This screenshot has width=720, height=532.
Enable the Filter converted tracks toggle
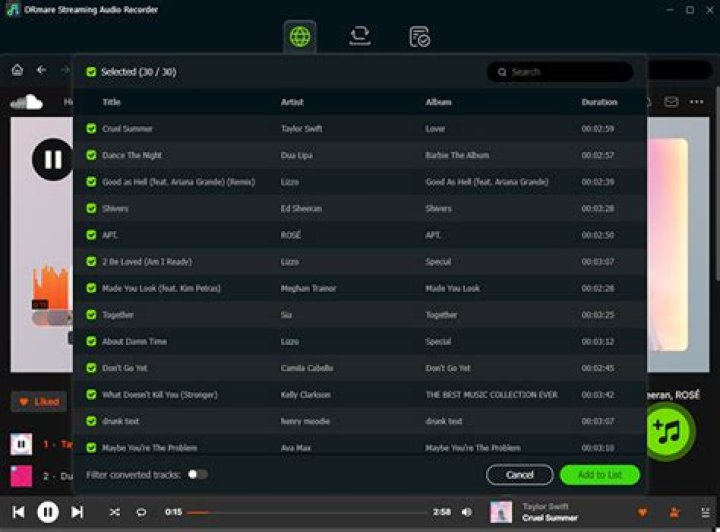click(x=197, y=474)
